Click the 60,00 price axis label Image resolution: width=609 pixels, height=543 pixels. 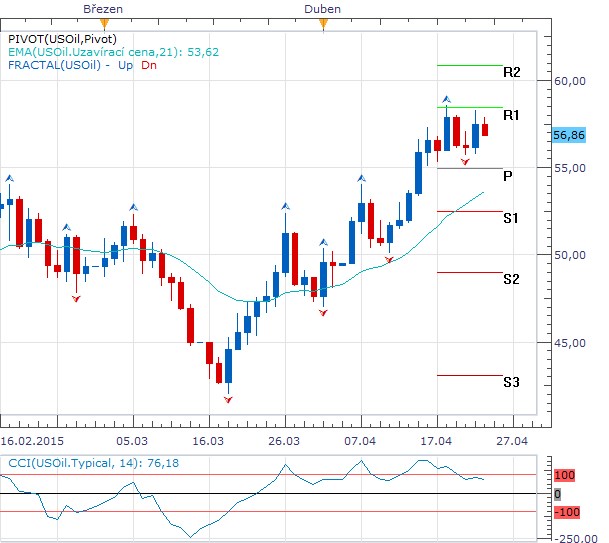(569, 81)
